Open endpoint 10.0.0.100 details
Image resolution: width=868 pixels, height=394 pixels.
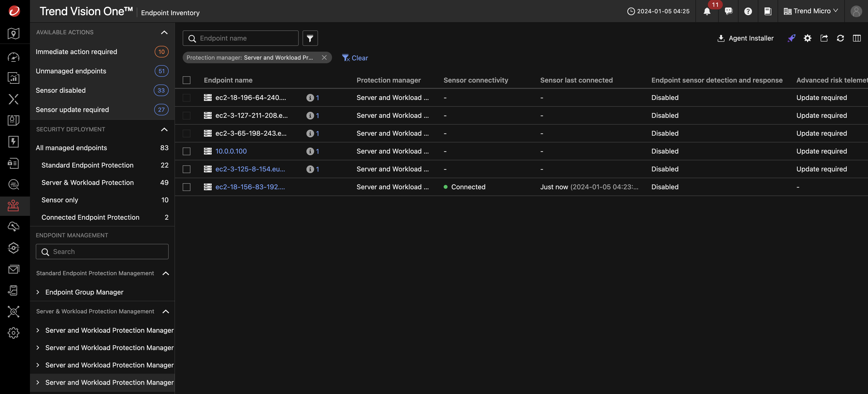click(231, 151)
